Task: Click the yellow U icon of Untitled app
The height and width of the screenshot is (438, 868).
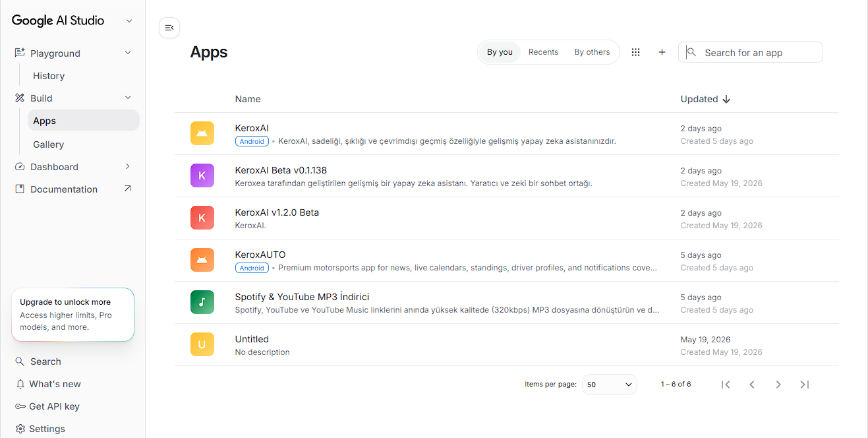Action: click(x=202, y=344)
